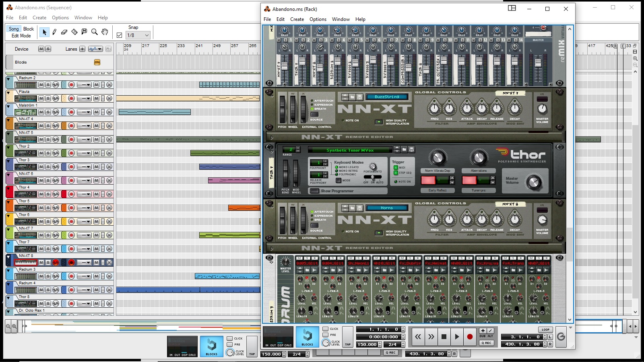Toggle Thor Show Programmer button
The width and height of the screenshot is (644, 362).
(x=314, y=191)
